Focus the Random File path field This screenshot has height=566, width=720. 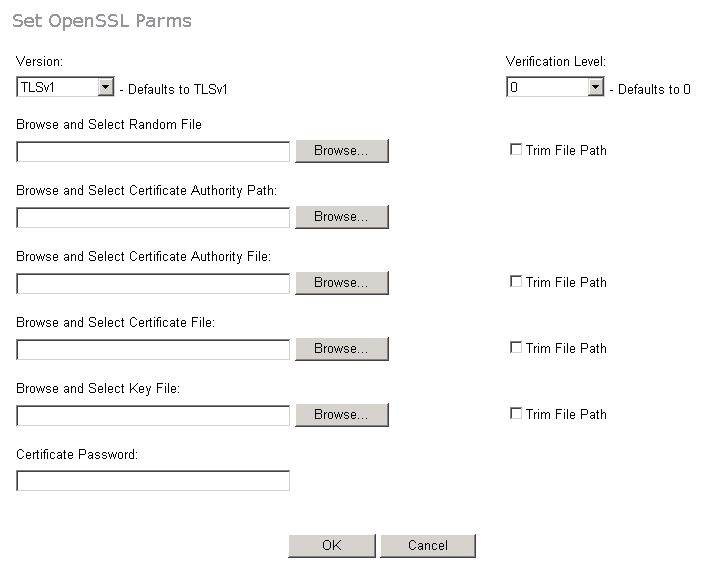point(153,152)
